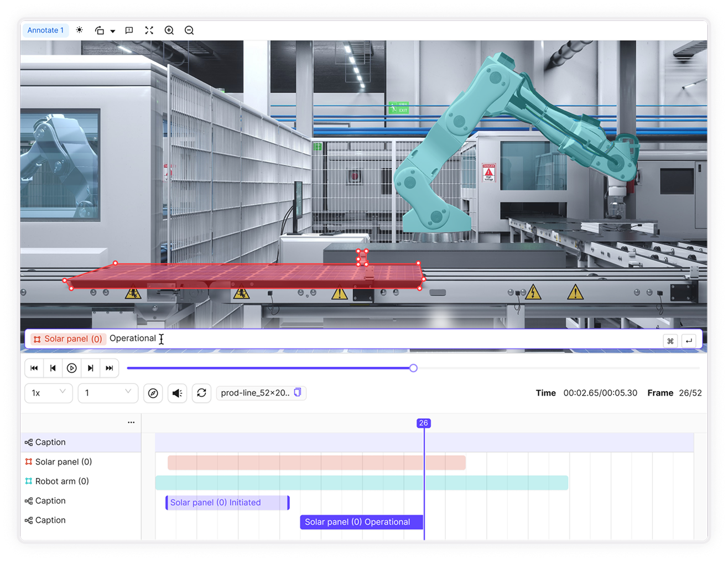Toggle the loop refresh button

tap(201, 393)
